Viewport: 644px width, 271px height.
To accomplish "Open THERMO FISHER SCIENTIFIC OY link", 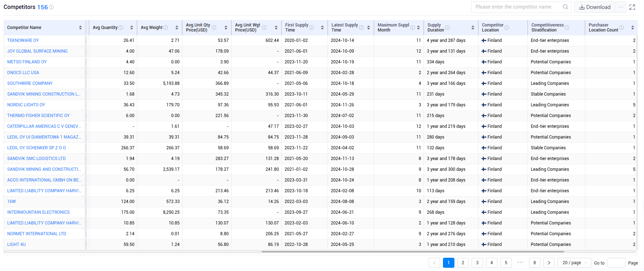I will [38, 116].
